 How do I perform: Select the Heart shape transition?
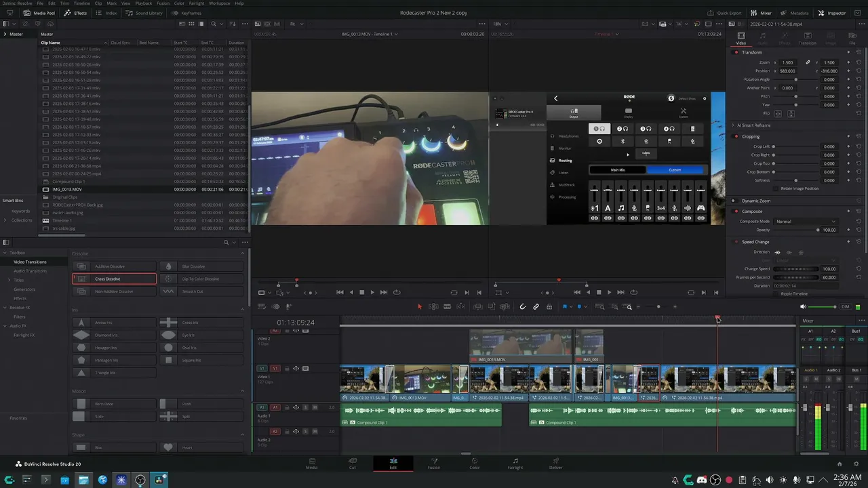pos(201,447)
